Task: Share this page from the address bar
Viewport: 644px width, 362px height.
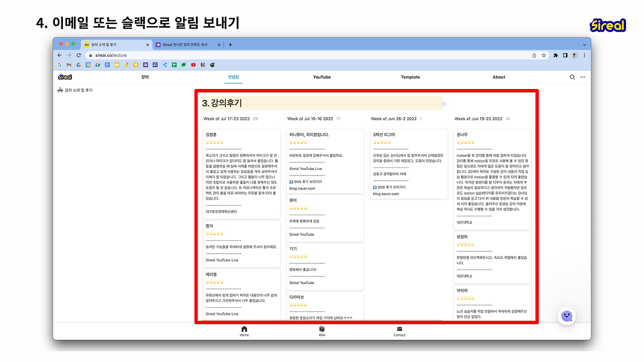Action: (534, 55)
